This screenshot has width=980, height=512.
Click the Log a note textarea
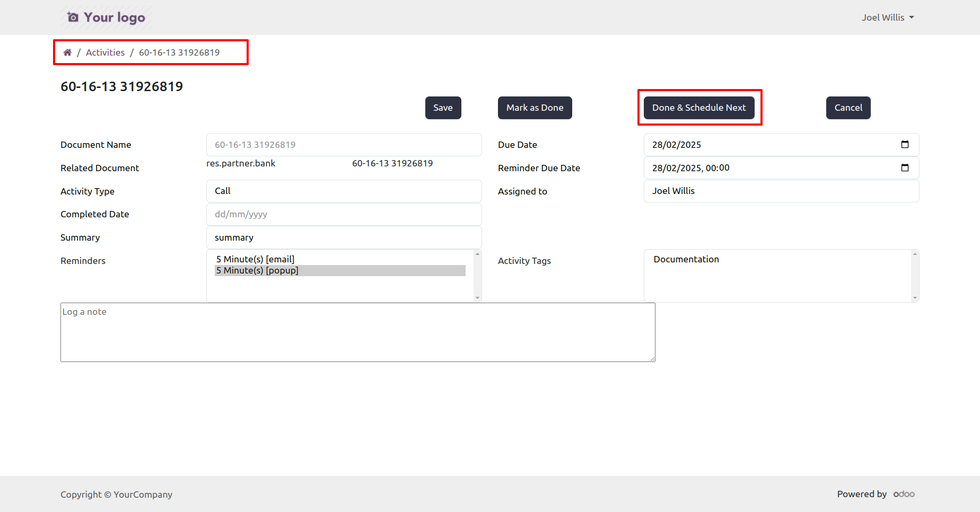pos(358,332)
